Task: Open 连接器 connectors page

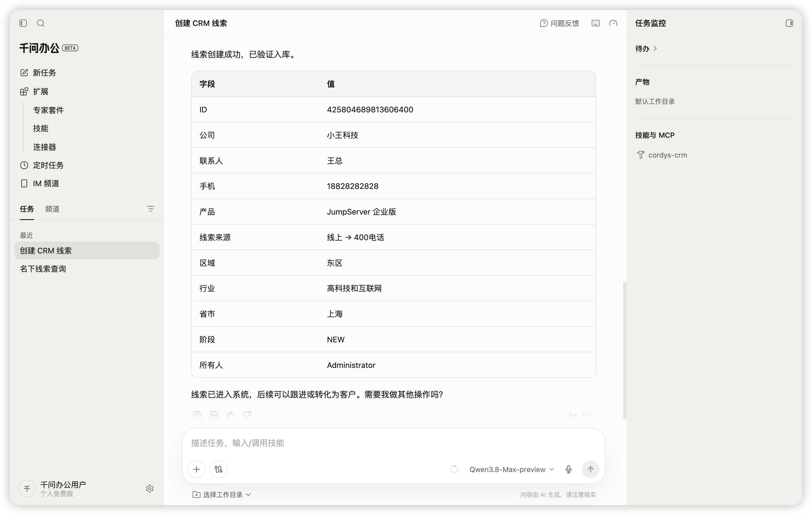Action: click(x=45, y=147)
